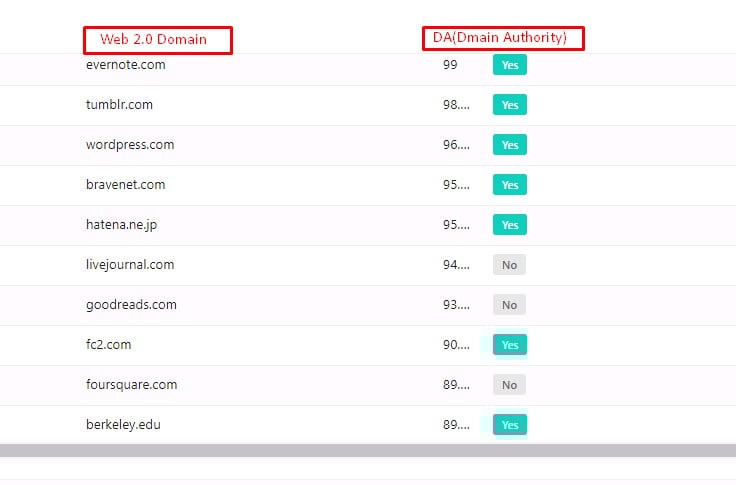Click the Yes badge for wordpress.com

click(x=510, y=145)
